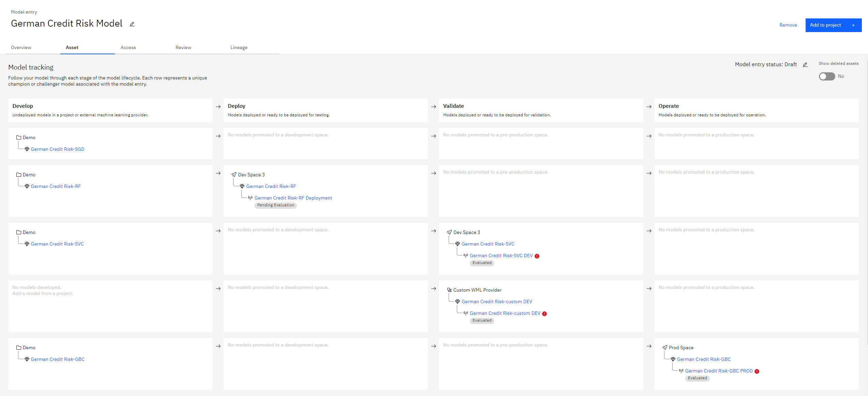Click the Custom WML Provider label
868x396 pixels.
(x=477, y=290)
